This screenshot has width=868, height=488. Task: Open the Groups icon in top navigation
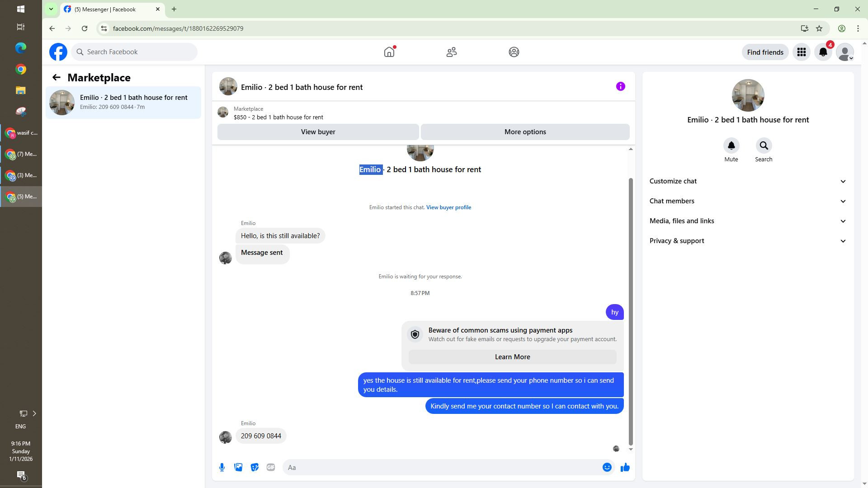tap(514, 52)
